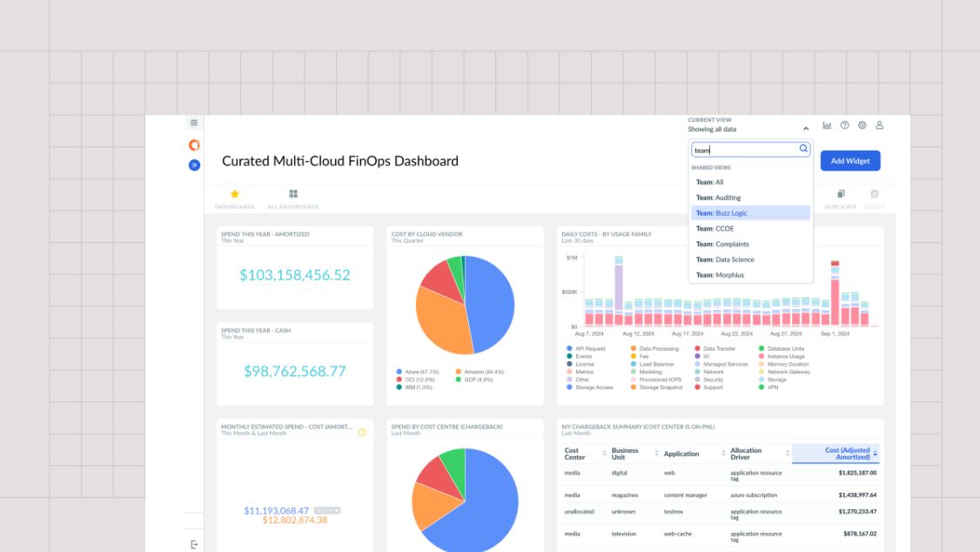Open the app grid menu icon

coord(194,123)
